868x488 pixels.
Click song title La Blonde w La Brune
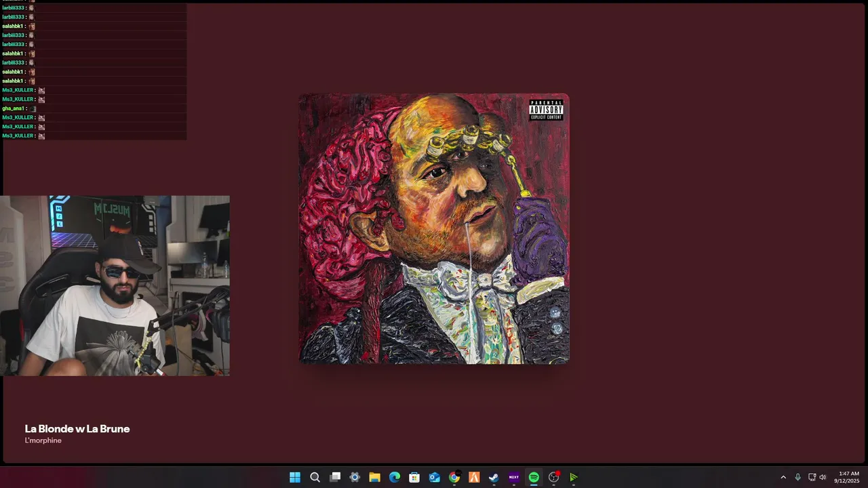pos(77,429)
